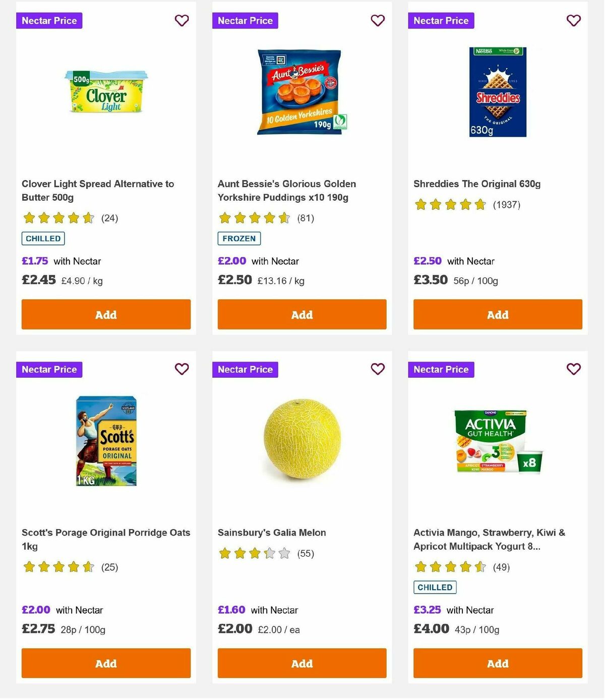This screenshot has width=605, height=700.
Task: Toggle favourite off for Clover Light Spread
Action: click(x=181, y=21)
